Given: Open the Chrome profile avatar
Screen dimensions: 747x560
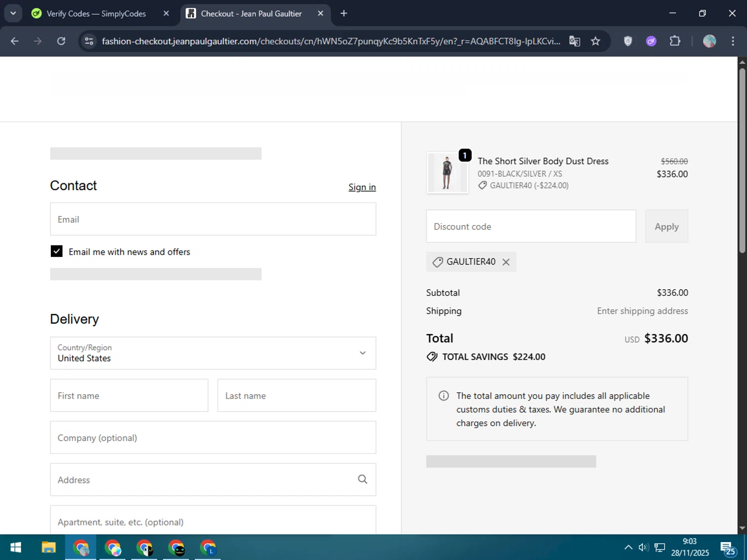Looking at the screenshot, I should [709, 41].
